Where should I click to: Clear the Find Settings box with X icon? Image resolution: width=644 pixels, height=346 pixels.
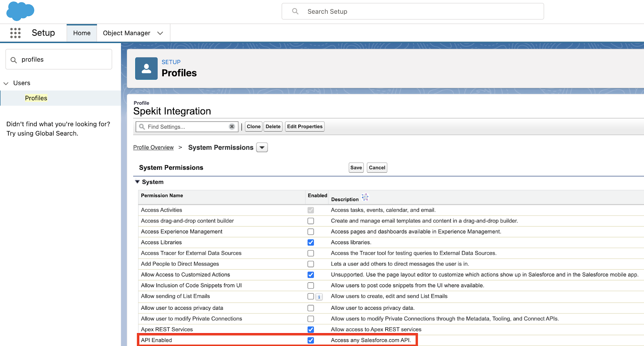(x=232, y=126)
